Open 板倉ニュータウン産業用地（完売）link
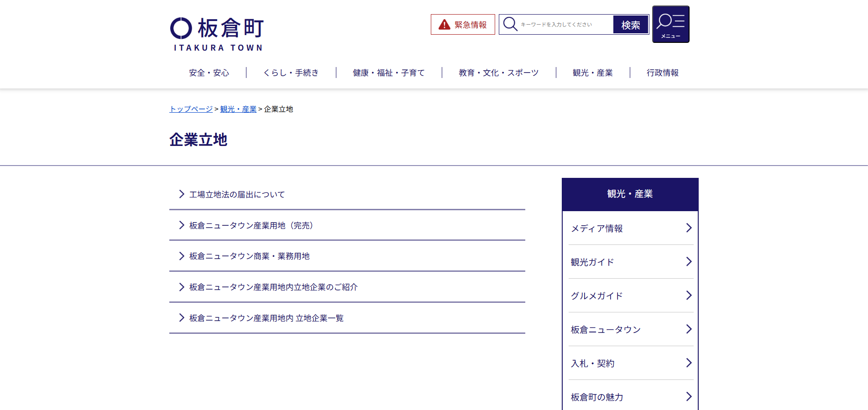Screen dimensions: 868x410 click(x=253, y=226)
